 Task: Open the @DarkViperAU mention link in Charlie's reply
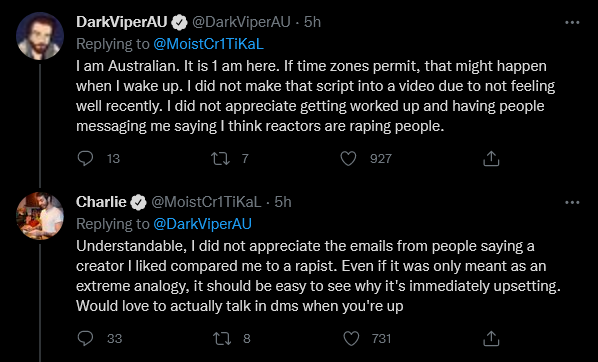coord(203,224)
